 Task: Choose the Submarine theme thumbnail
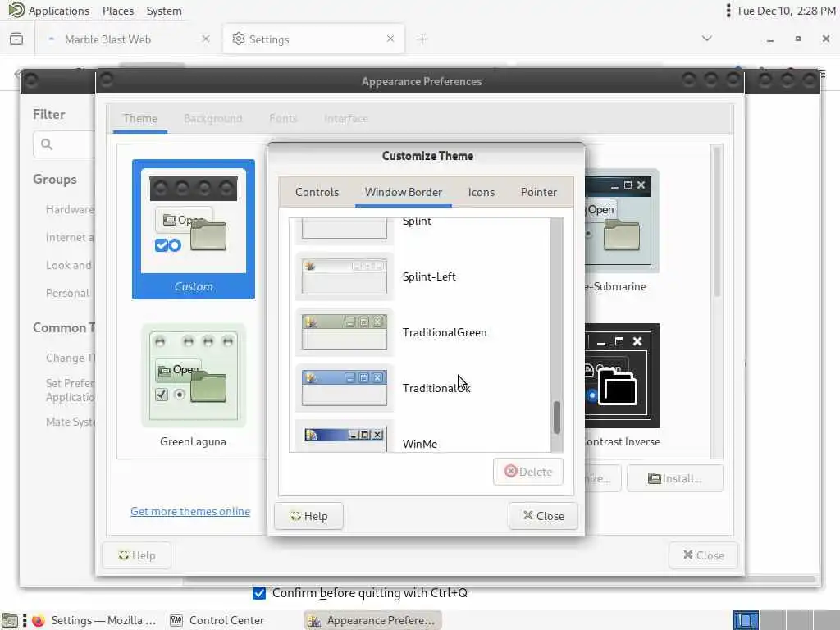click(x=622, y=231)
